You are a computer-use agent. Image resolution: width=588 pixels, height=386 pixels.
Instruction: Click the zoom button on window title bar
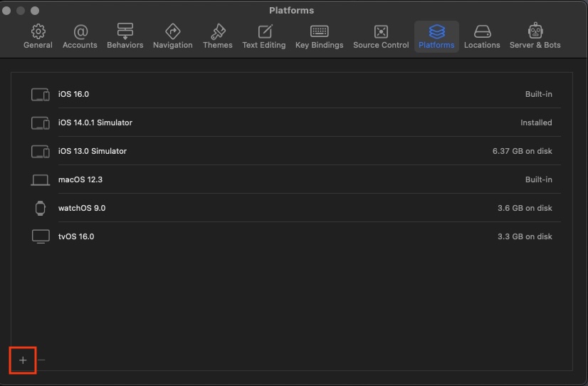(35, 11)
